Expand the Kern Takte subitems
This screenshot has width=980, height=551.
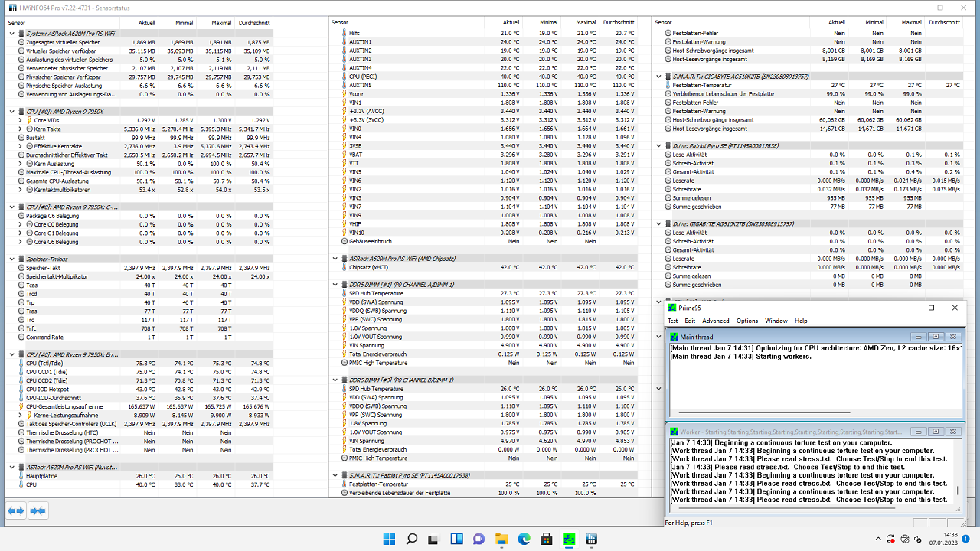[21, 129]
